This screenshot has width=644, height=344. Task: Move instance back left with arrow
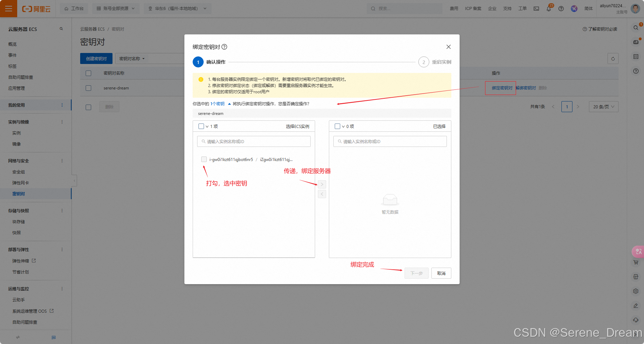click(322, 194)
